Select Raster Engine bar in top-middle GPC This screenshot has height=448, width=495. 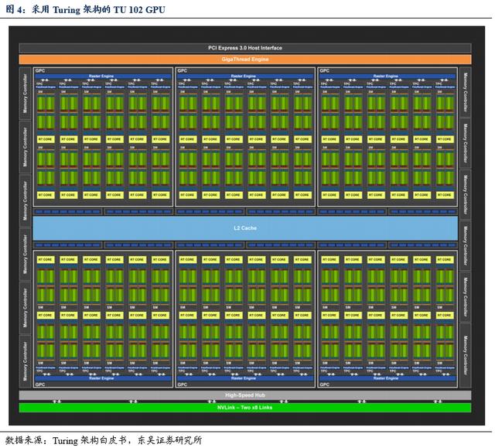tap(245, 76)
